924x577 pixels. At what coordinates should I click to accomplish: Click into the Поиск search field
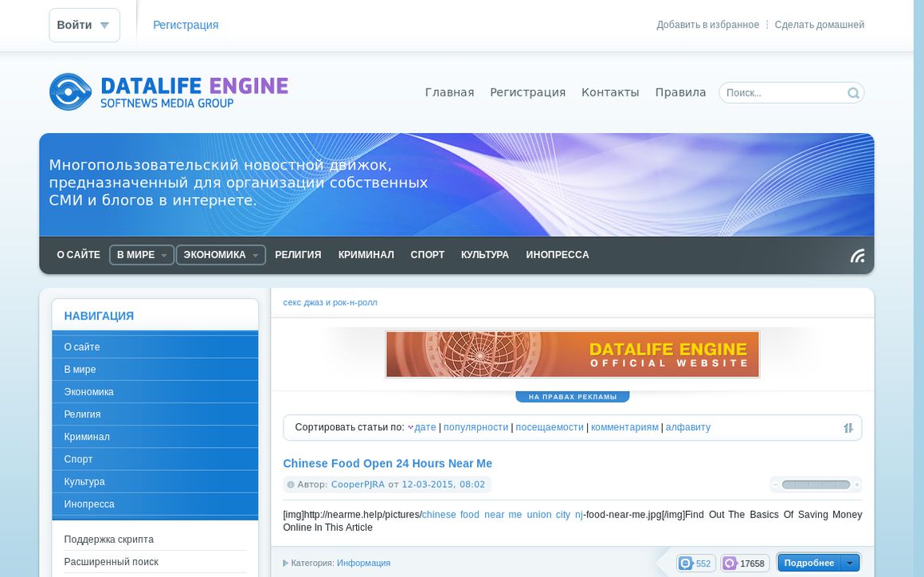784,93
